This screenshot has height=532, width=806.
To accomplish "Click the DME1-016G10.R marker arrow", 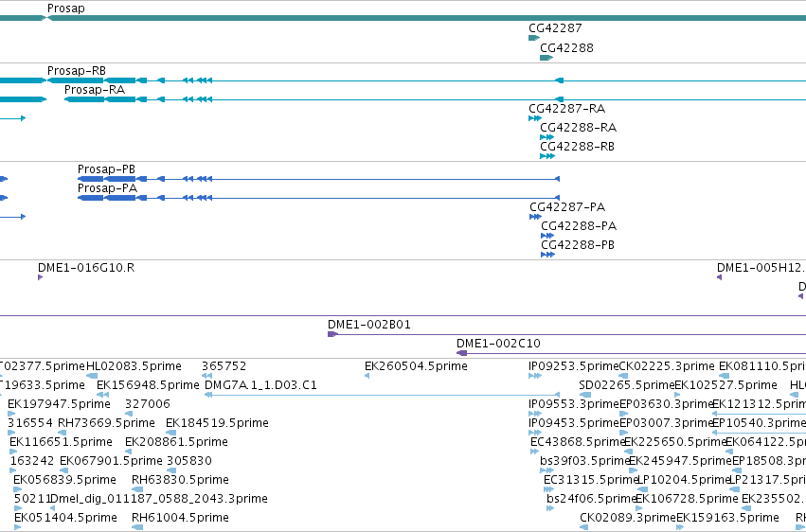I will 40,277.
